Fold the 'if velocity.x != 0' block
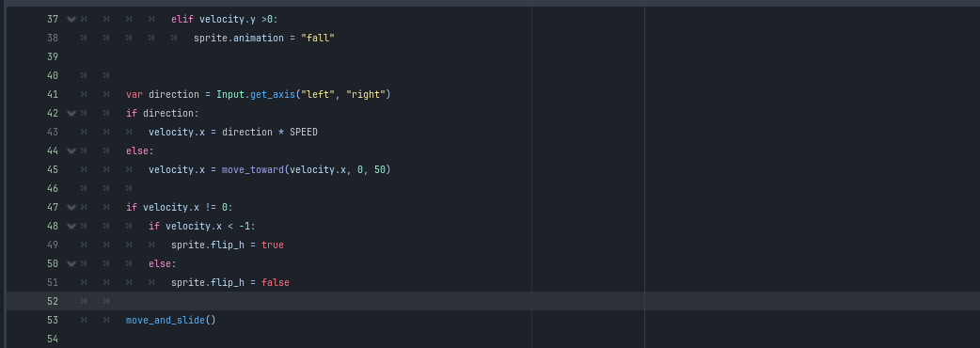 [x=71, y=207]
